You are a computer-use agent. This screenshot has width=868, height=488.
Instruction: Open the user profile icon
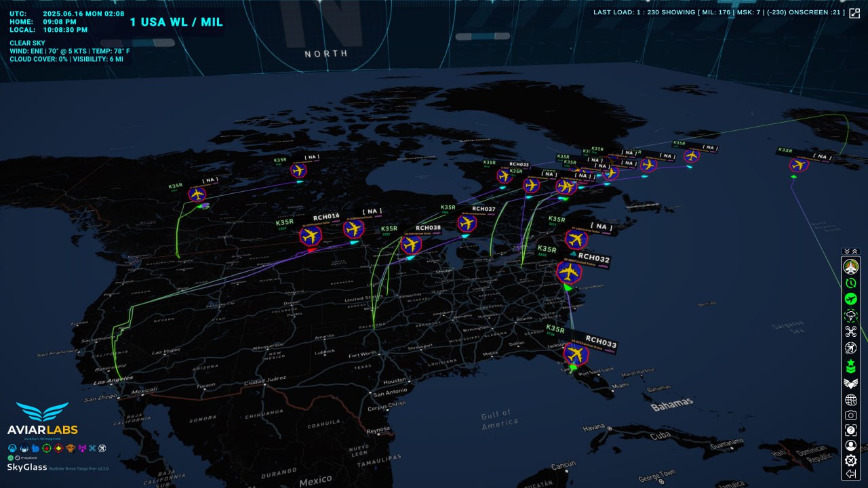tap(850, 446)
